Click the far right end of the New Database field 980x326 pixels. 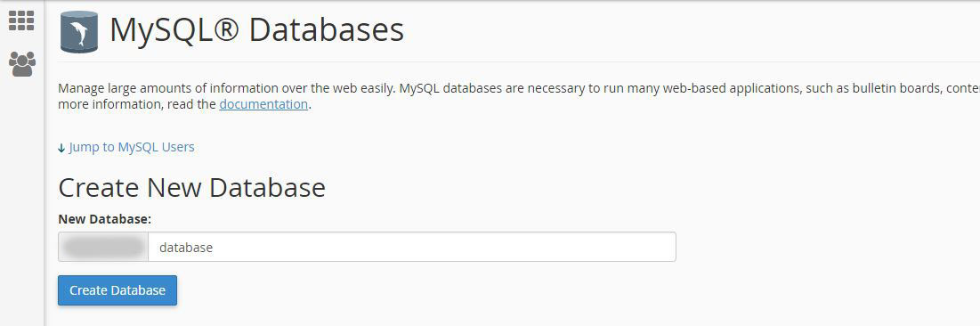point(662,247)
